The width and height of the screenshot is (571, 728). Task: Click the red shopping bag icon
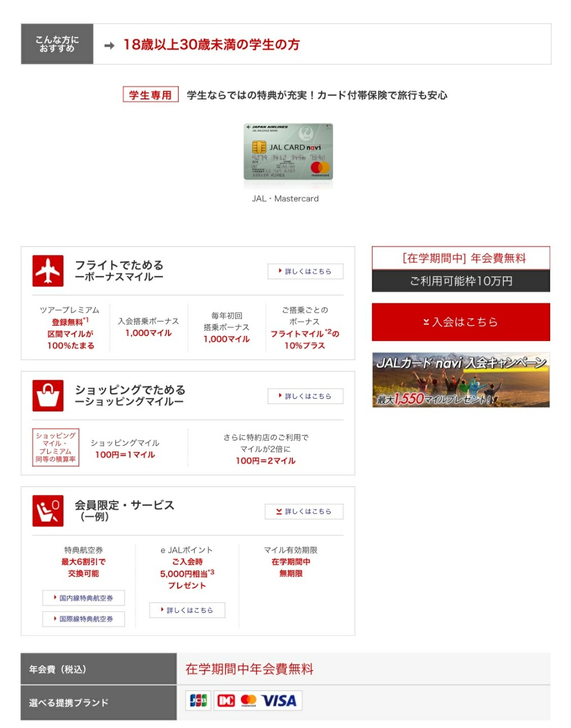[x=48, y=396]
